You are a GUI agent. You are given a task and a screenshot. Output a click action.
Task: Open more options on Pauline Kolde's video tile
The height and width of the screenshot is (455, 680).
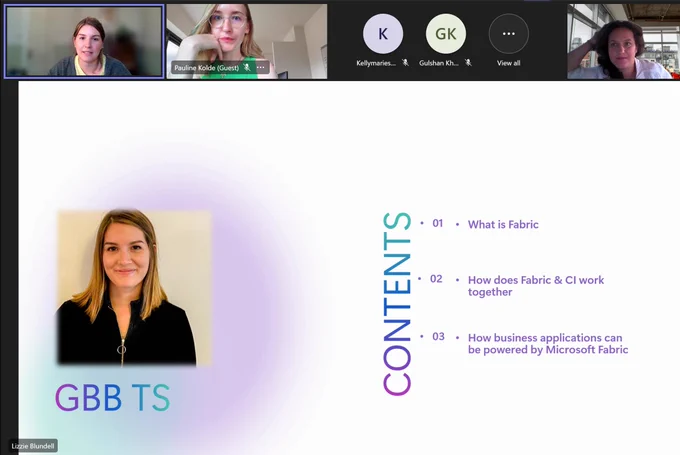click(261, 67)
